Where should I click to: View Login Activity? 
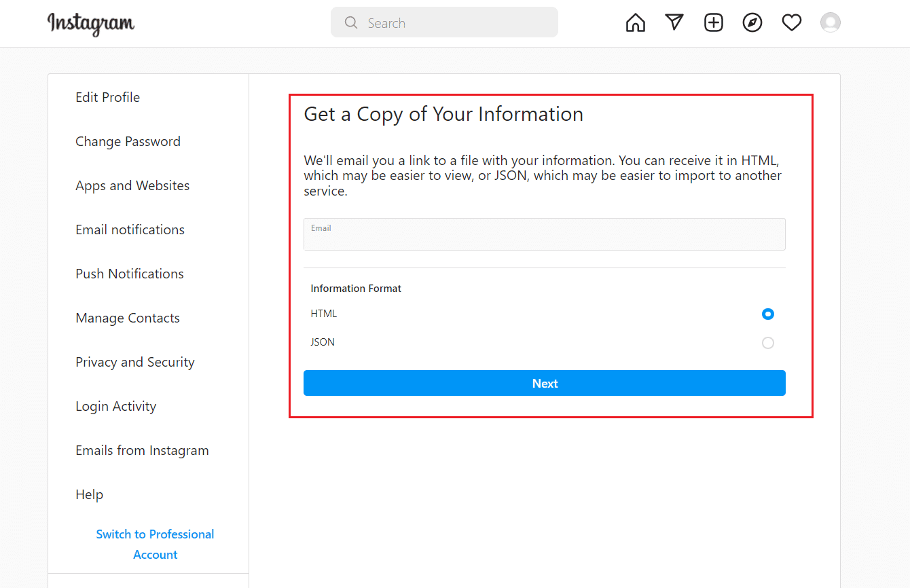[115, 406]
